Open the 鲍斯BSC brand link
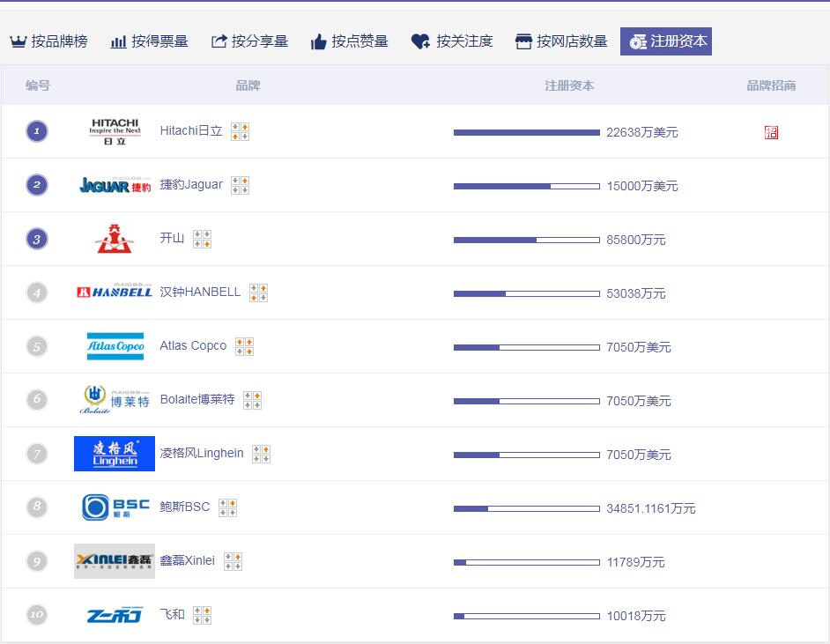This screenshot has height=644, width=830. [x=185, y=507]
